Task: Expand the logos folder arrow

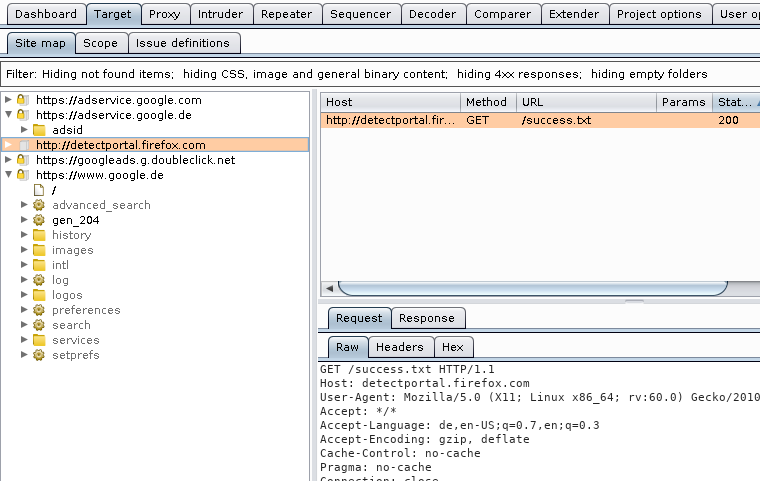Action: 24,295
